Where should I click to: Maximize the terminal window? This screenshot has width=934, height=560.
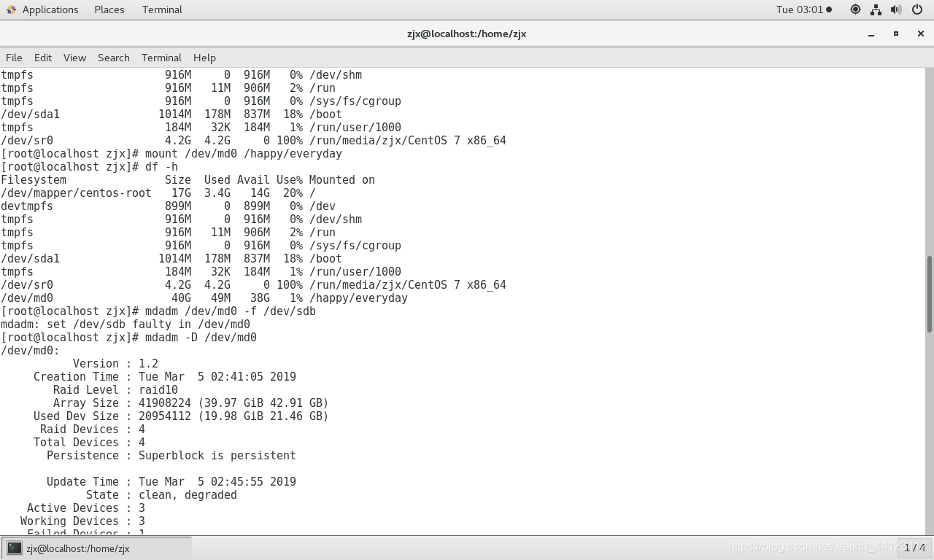pos(896,34)
